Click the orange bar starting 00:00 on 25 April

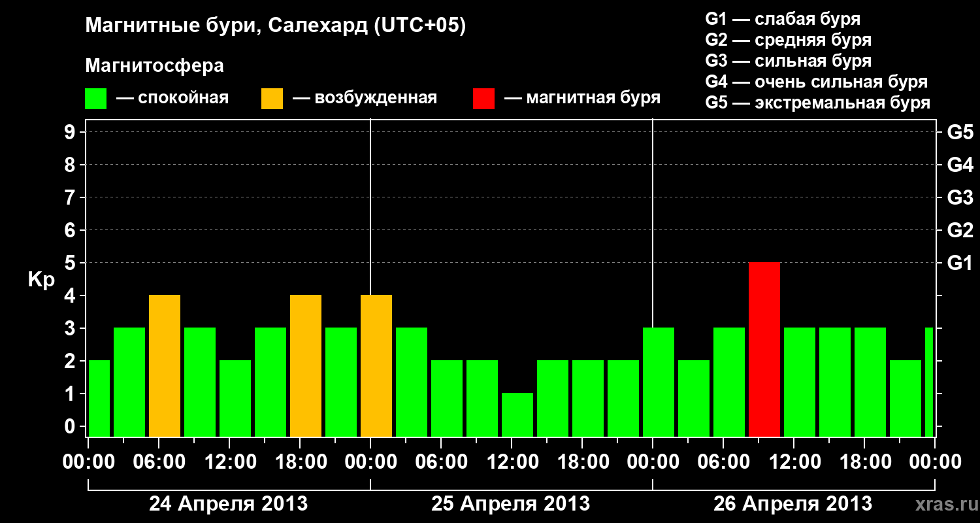pos(376,365)
